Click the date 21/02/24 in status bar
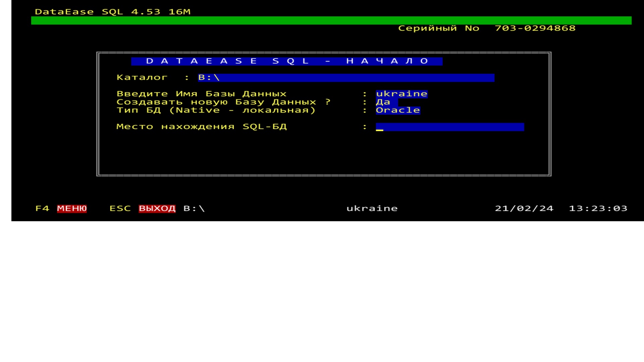This screenshot has width=644, height=362. [524, 208]
